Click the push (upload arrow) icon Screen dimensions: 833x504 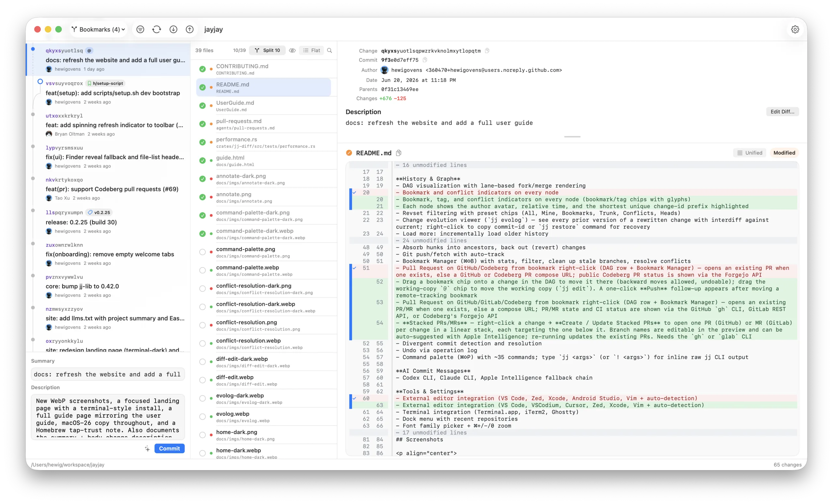[x=190, y=29]
